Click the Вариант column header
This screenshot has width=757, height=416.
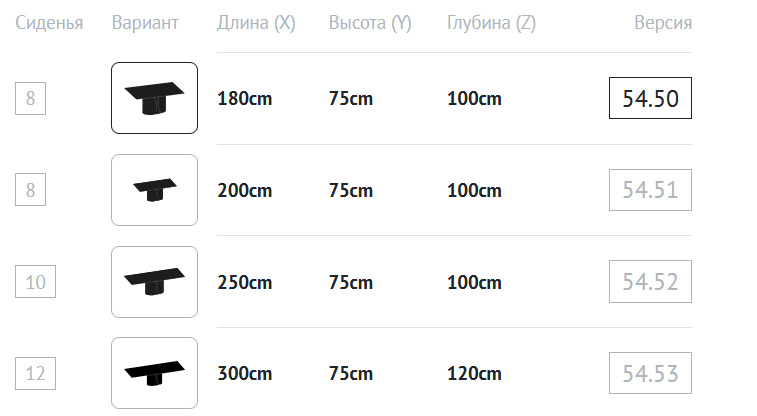click(146, 23)
